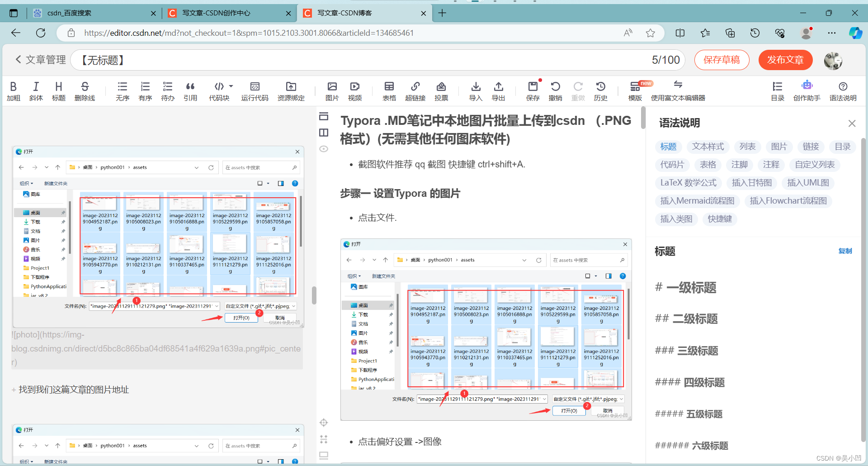
Task: Open browser settings ellipsis menu
Action: point(832,33)
